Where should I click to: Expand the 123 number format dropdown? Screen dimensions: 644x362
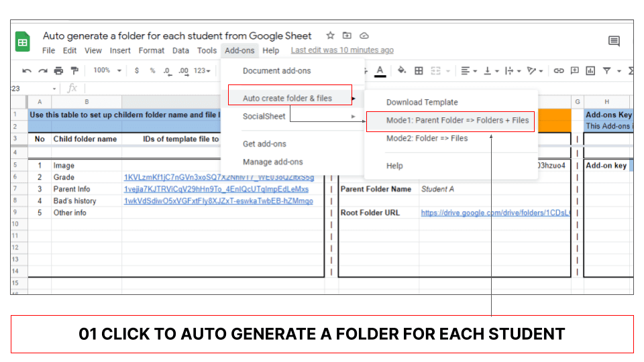202,70
